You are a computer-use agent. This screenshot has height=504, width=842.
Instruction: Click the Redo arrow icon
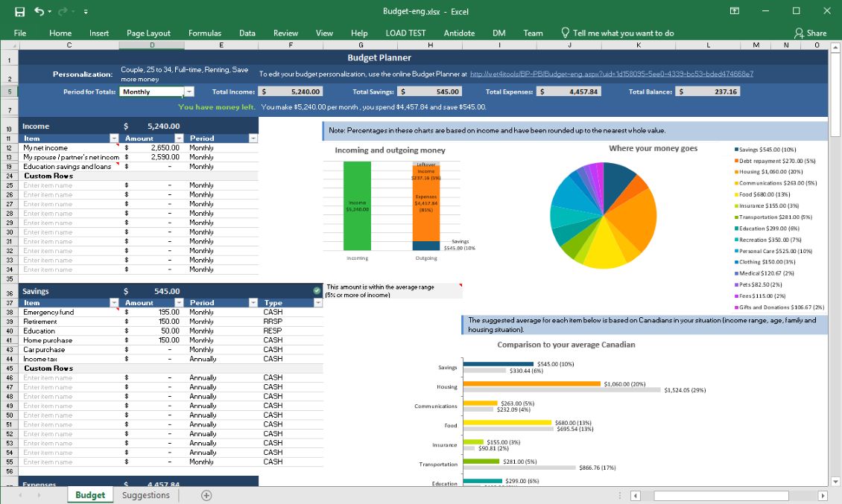63,10
